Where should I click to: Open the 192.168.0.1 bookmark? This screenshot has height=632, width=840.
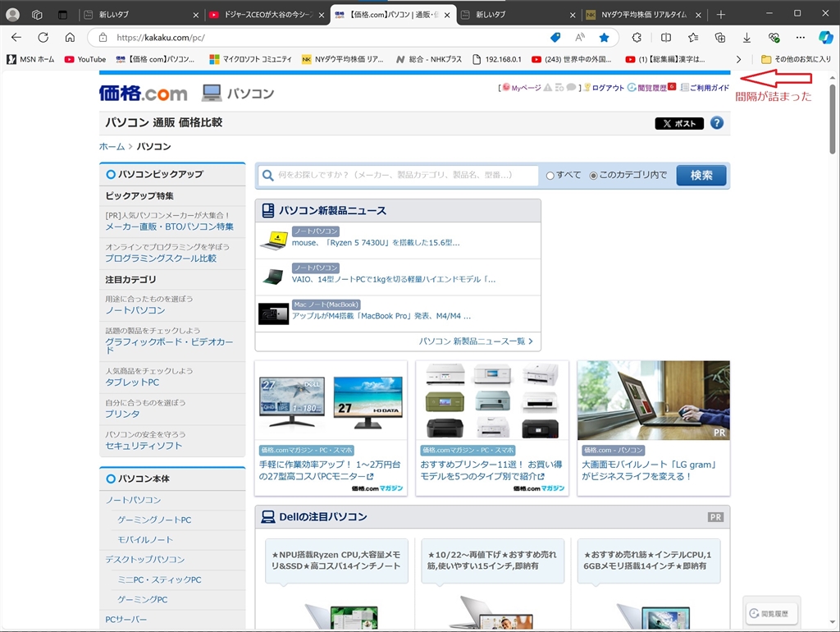pyautogui.click(x=496, y=59)
